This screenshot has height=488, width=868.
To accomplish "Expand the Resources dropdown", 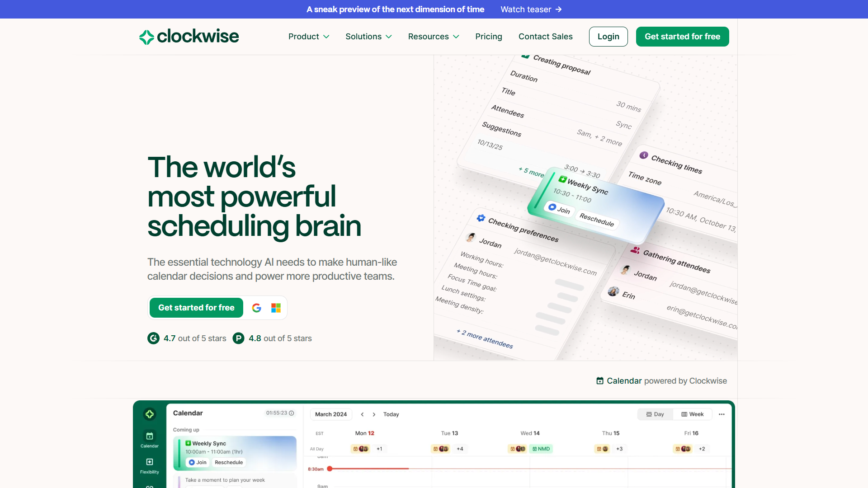I will coord(433,37).
